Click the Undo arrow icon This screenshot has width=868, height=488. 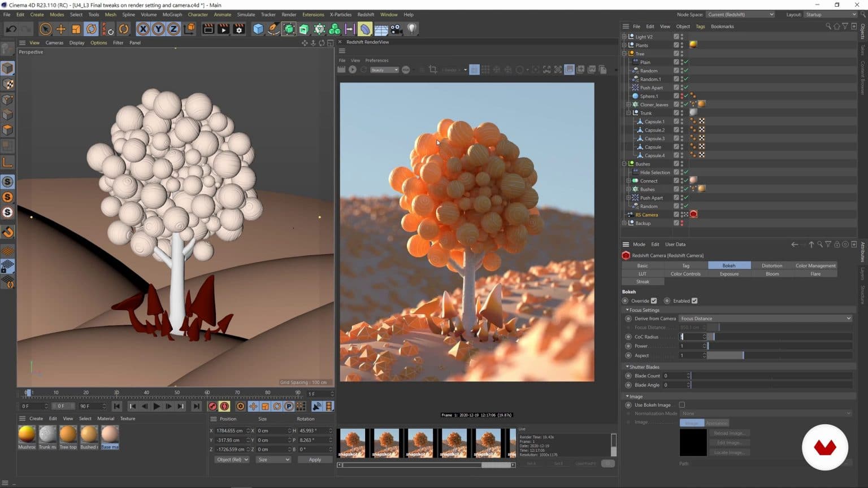[11, 29]
